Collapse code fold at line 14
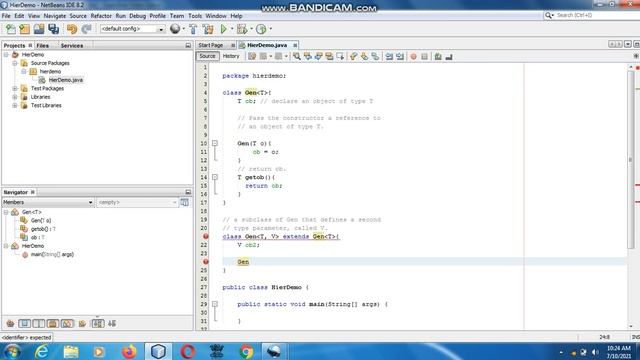 coord(215,177)
